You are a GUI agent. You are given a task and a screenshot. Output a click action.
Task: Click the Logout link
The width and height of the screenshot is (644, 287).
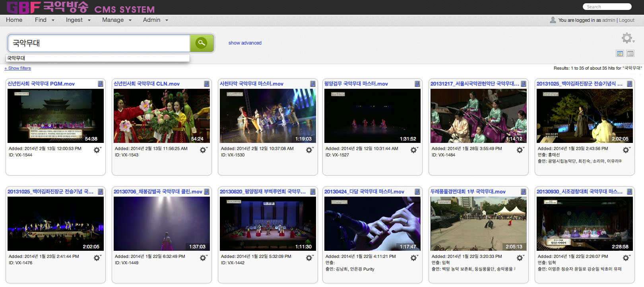coord(627,20)
